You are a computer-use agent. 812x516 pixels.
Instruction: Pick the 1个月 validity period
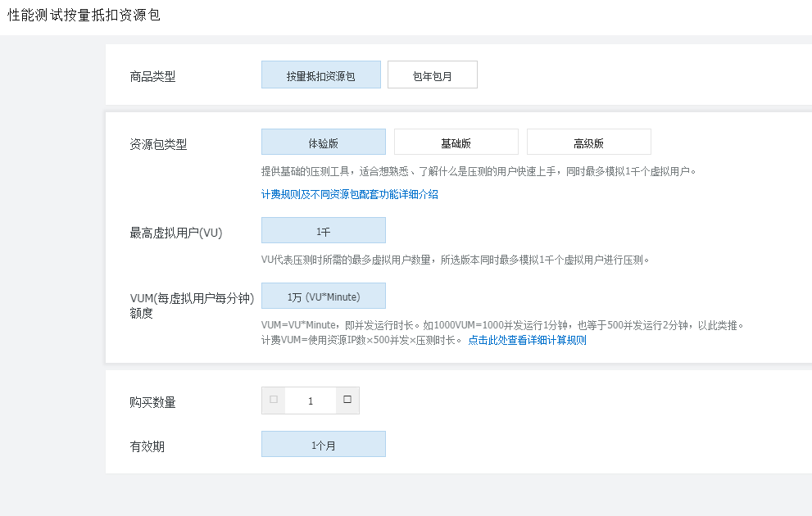(x=323, y=445)
